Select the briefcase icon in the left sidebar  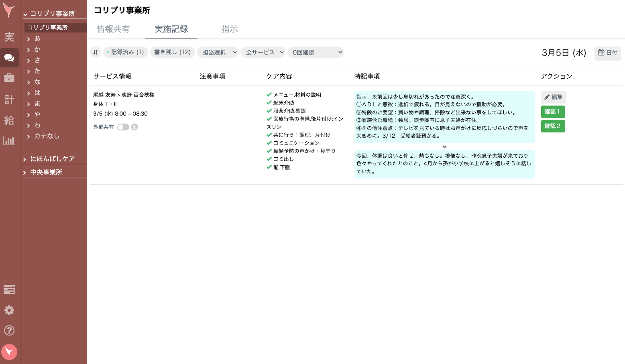pyautogui.click(x=9, y=77)
